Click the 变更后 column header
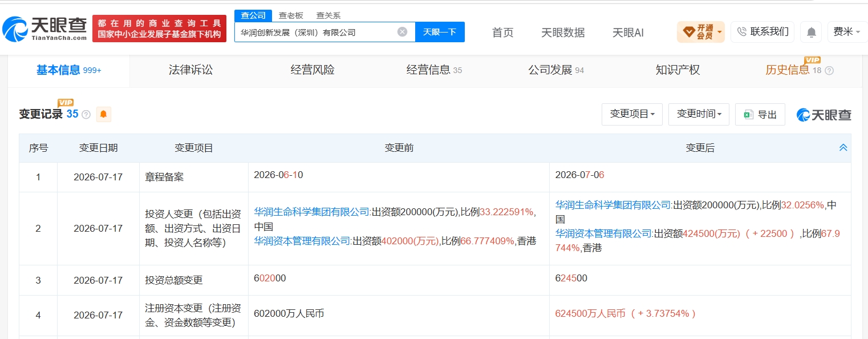 tap(700, 148)
